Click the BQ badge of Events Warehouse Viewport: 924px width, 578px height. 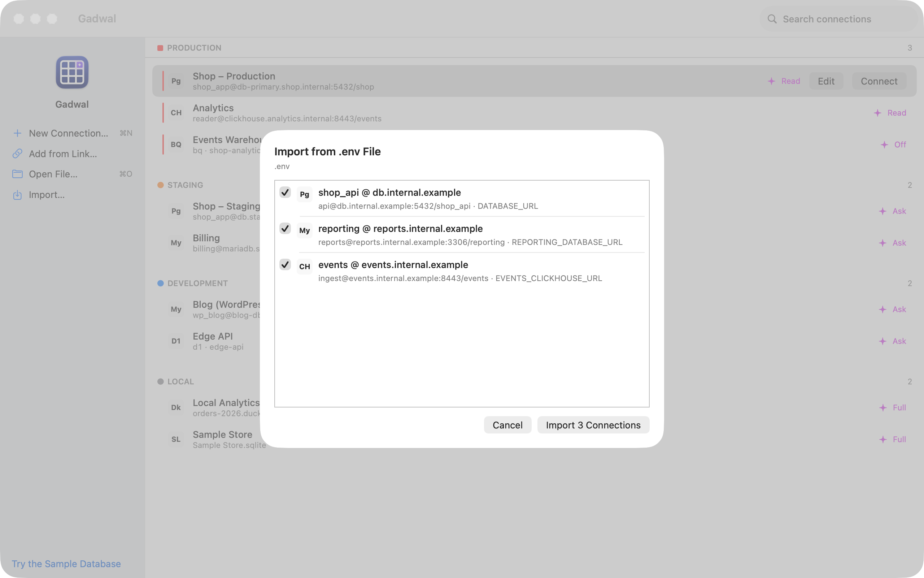click(x=176, y=144)
